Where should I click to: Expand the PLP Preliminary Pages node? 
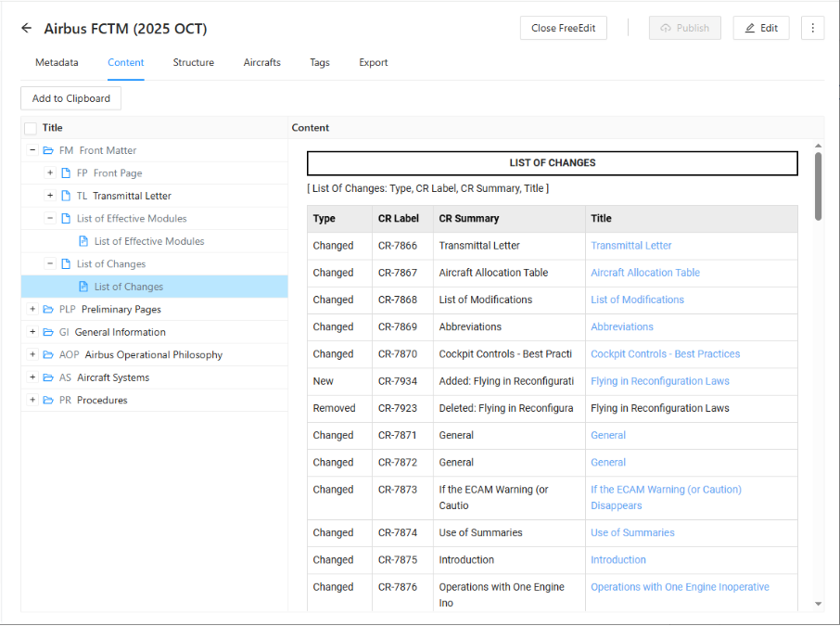click(33, 309)
